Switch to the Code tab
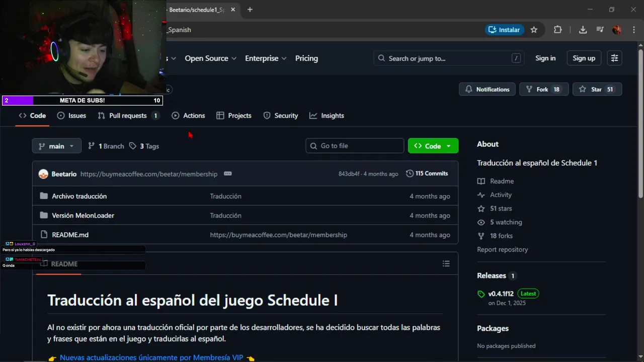The image size is (644, 362). click(32, 116)
